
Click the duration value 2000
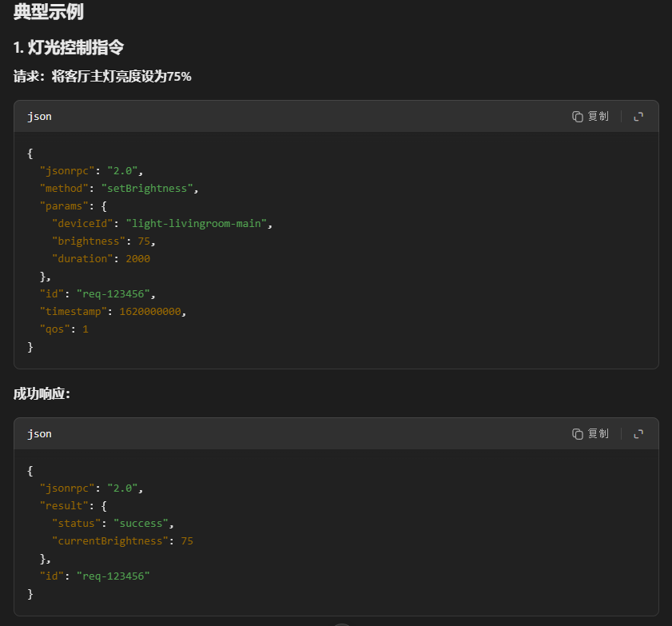(137, 259)
